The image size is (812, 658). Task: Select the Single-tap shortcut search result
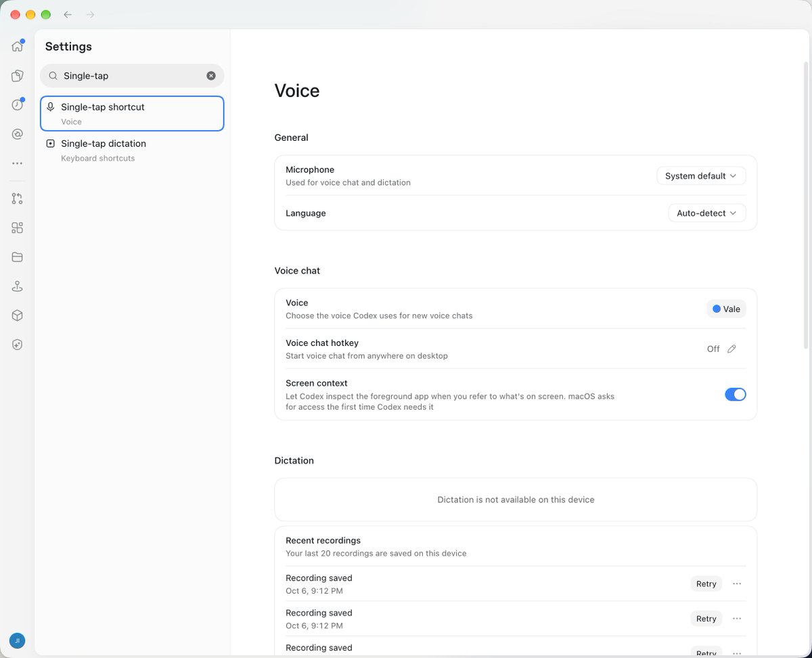[132, 113]
